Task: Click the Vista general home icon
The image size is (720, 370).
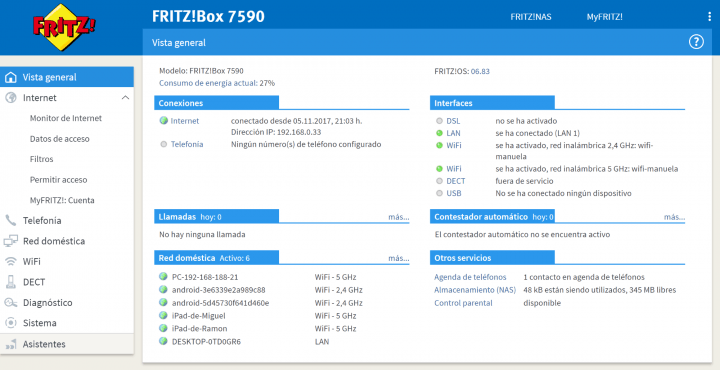Action: (x=11, y=77)
